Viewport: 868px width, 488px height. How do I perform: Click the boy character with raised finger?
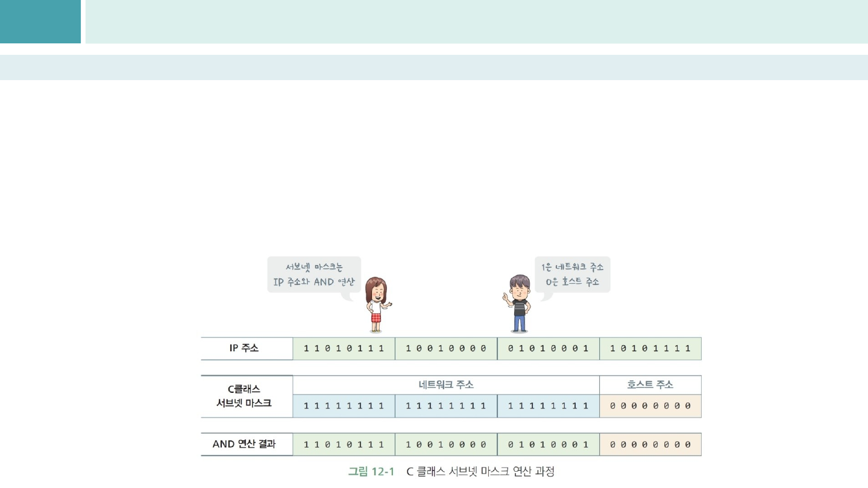518,303
